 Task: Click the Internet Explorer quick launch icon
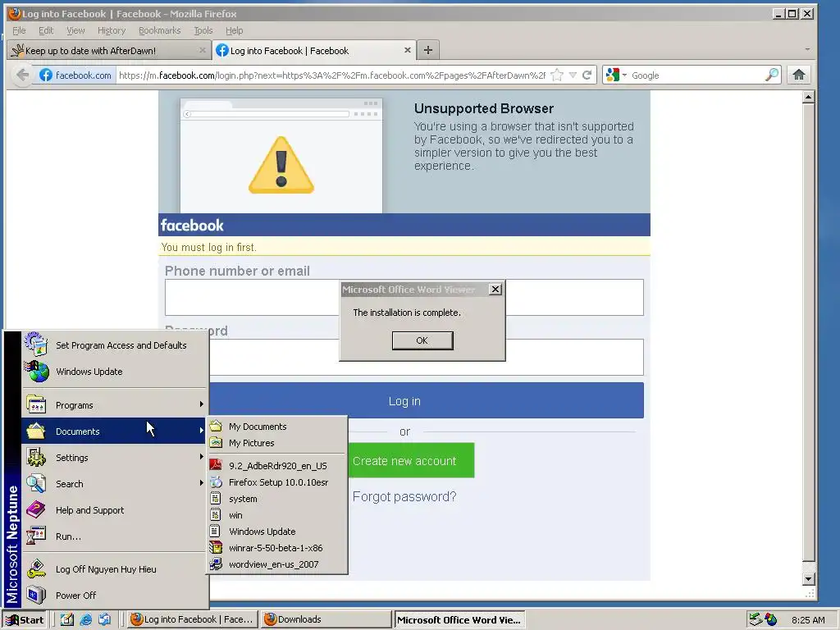pyautogui.click(x=85, y=620)
